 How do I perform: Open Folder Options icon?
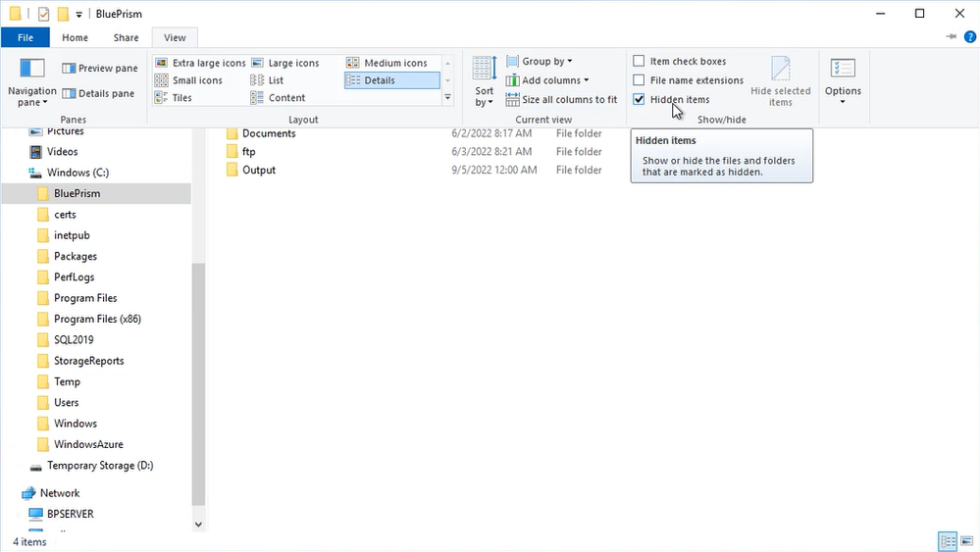(843, 69)
